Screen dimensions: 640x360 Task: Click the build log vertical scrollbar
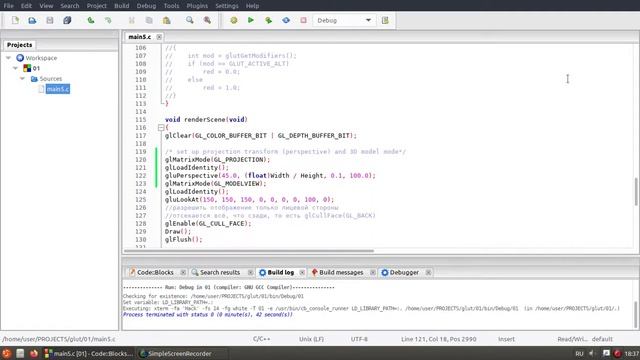636,314
